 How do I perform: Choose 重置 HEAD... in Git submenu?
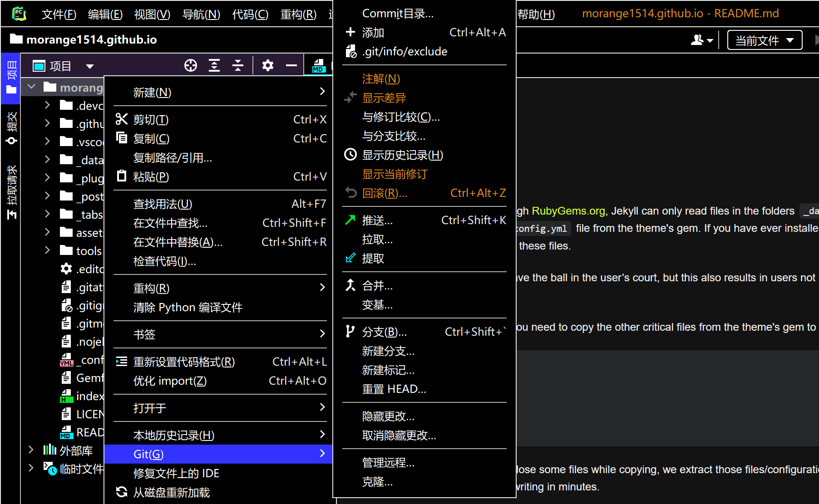click(x=424, y=389)
